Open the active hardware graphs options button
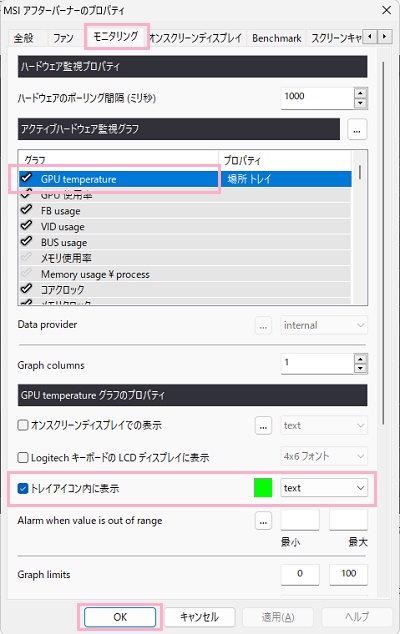The width and height of the screenshot is (400, 634). (357, 129)
